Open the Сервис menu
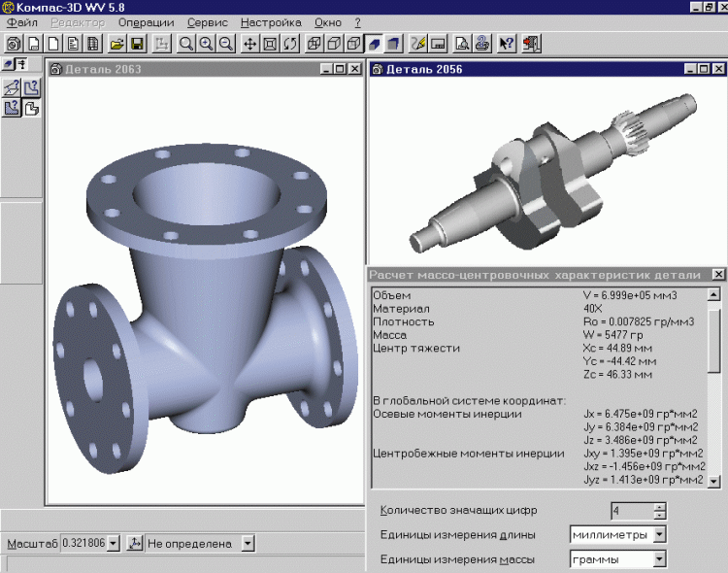 click(x=207, y=22)
